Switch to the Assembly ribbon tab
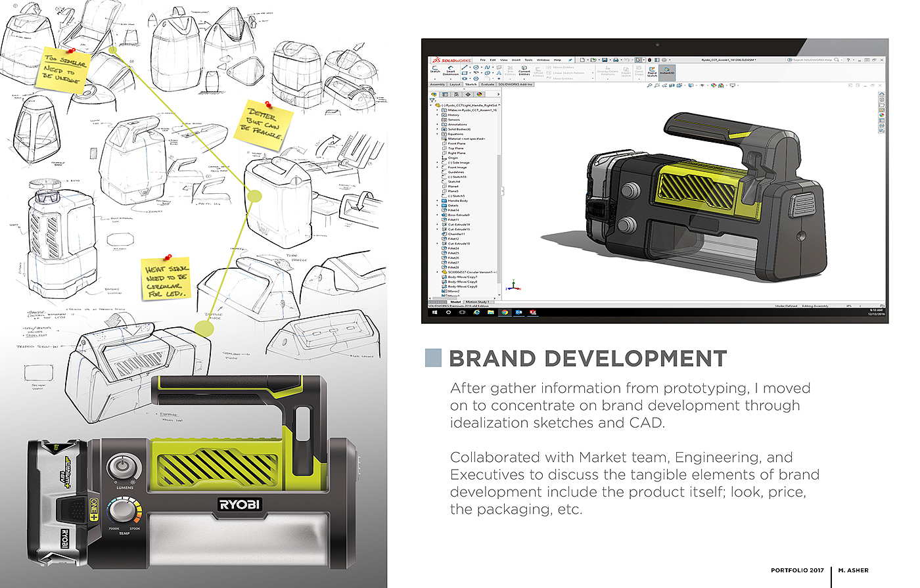The width and height of the screenshot is (920, 588). pos(438,85)
